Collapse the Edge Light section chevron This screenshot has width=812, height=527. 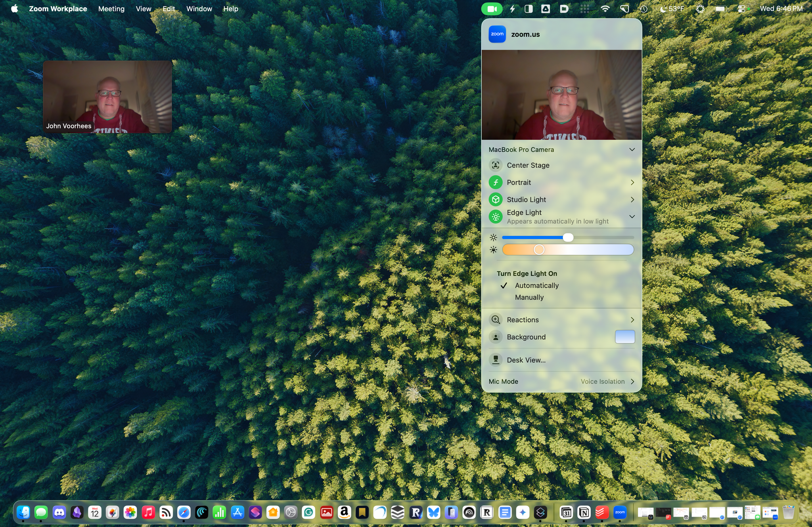632,217
